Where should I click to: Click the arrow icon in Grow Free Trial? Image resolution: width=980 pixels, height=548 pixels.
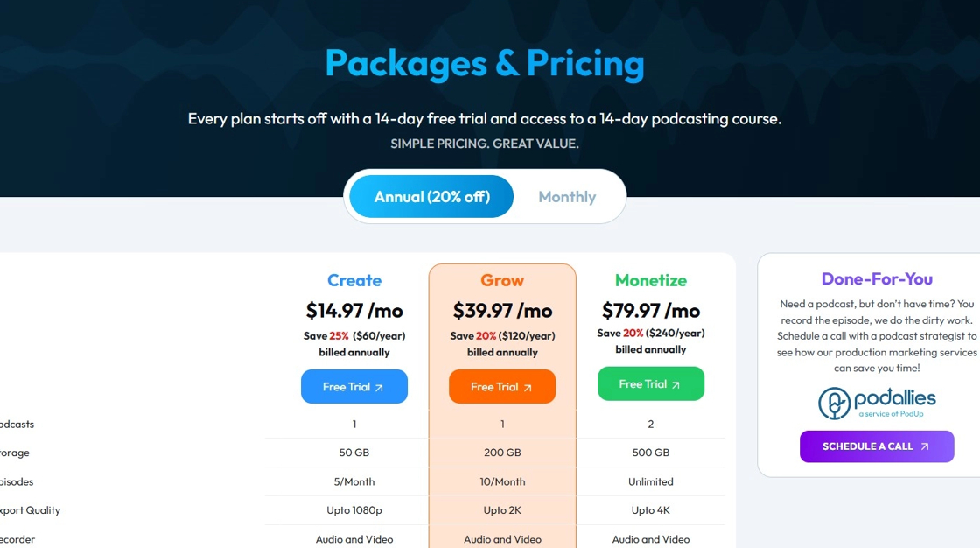coord(528,387)
